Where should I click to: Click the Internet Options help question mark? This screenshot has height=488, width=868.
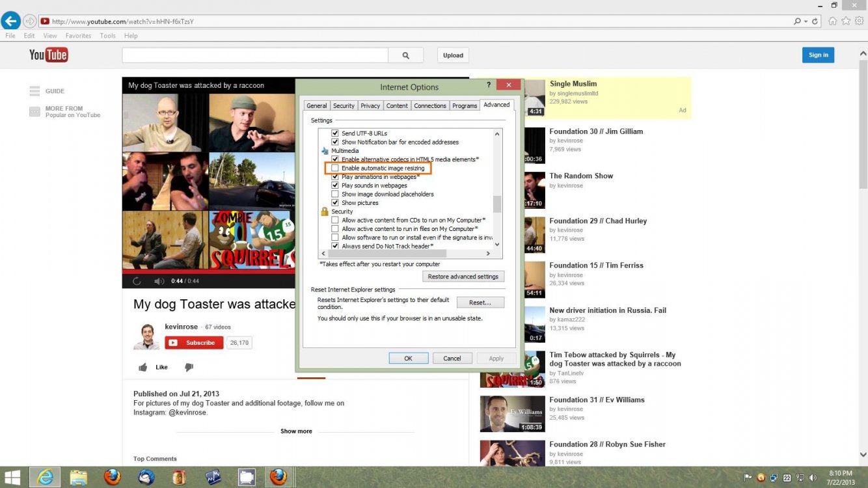pyautogui.click(x=489, y=85)
